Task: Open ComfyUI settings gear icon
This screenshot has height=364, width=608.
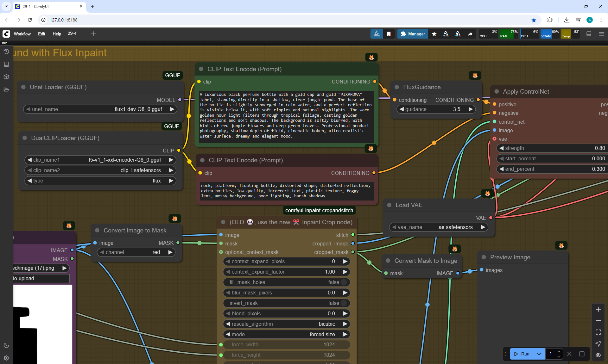Action: coord(6,358)
